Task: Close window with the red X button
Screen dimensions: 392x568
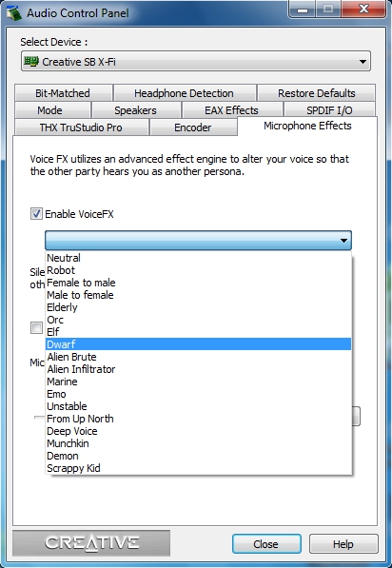Action: 363,9
